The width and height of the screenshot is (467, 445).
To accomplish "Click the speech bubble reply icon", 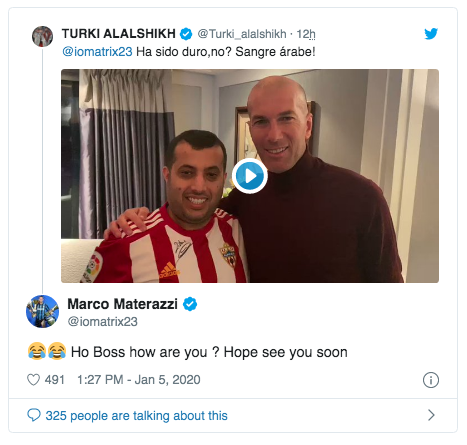I will point(34,415).
